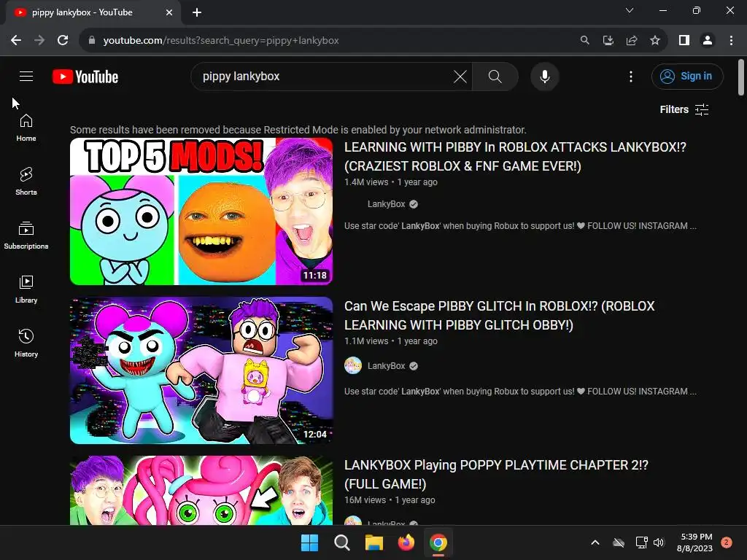Show hidden system tray icons
The image size is (747, 560).
pos(595,542)
